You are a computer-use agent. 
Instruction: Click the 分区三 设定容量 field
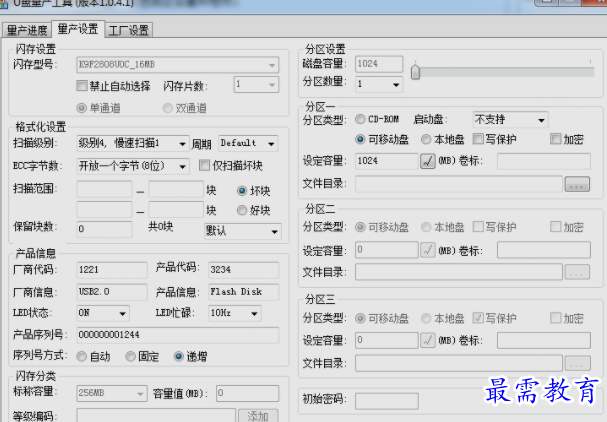387,340
